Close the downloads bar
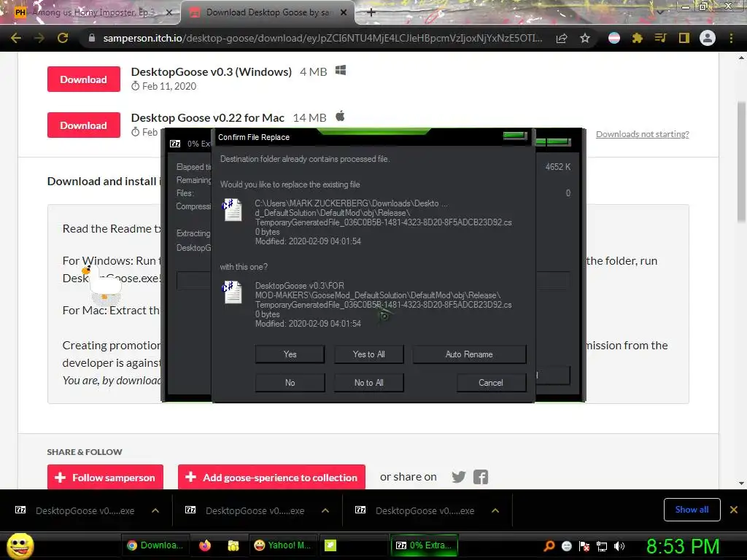This screenshot has width=747, height=560. (x=734, y=510)
